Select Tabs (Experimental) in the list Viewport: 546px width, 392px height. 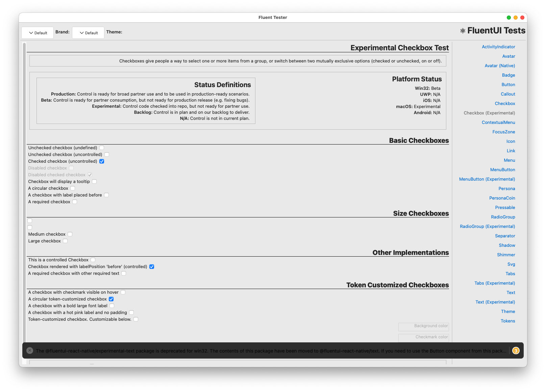point(495,283)
